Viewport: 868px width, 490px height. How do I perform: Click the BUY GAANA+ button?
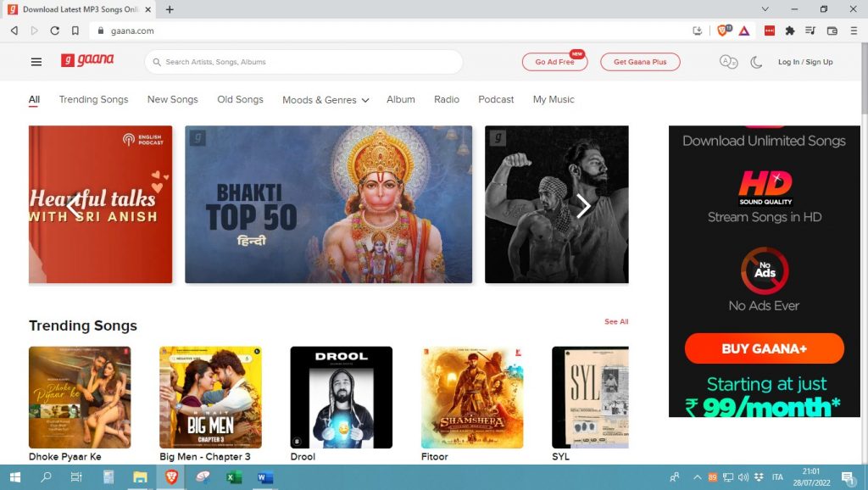763,348
